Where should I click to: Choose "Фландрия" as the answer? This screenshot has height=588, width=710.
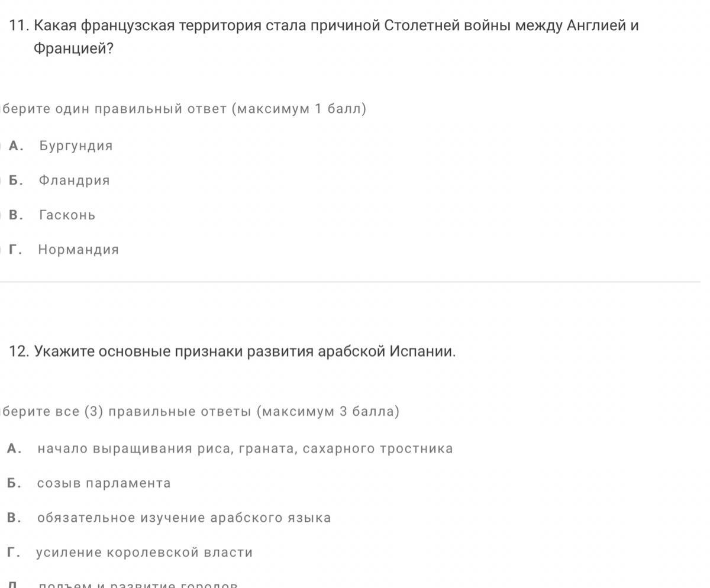click(74, 180)
